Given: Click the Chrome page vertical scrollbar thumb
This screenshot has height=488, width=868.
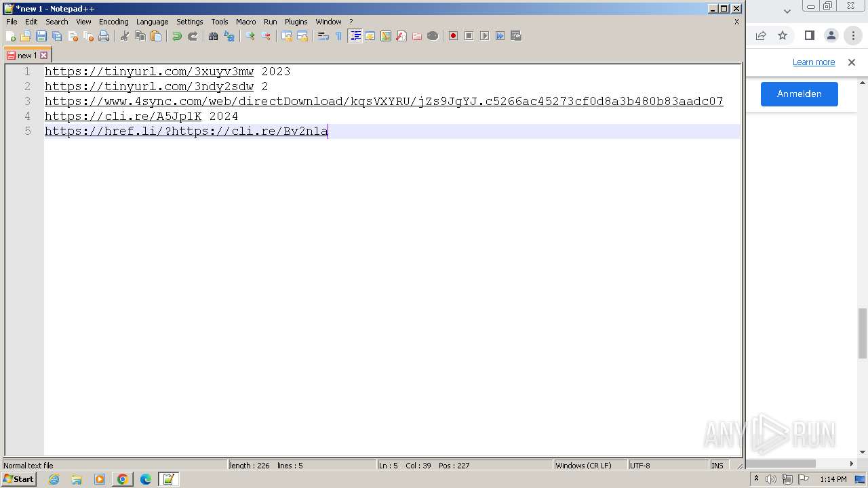Looking at the screenshot, I should [863, 333].
